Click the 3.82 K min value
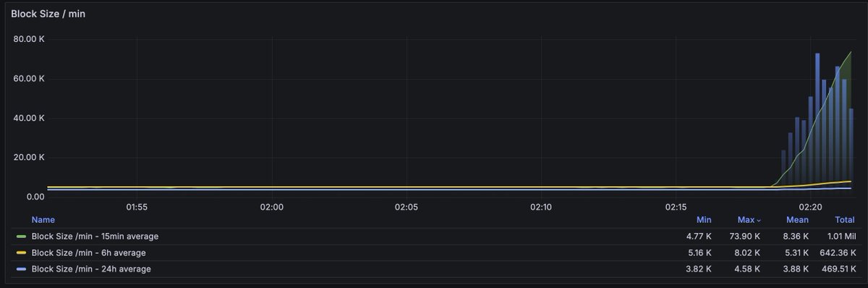 (x=699, y=269)
